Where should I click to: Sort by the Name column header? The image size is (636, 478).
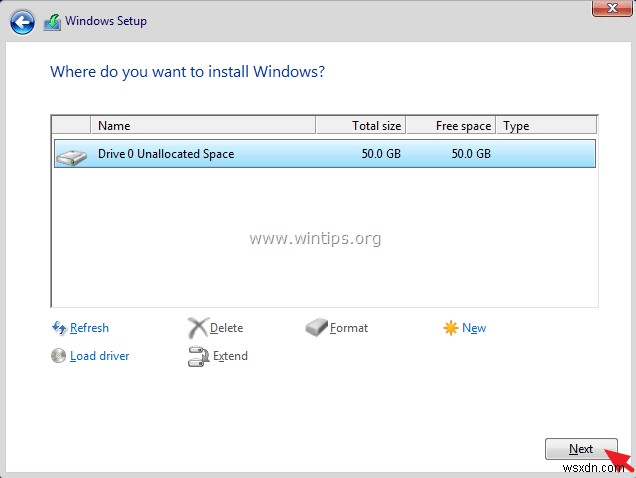click(203, 125)
